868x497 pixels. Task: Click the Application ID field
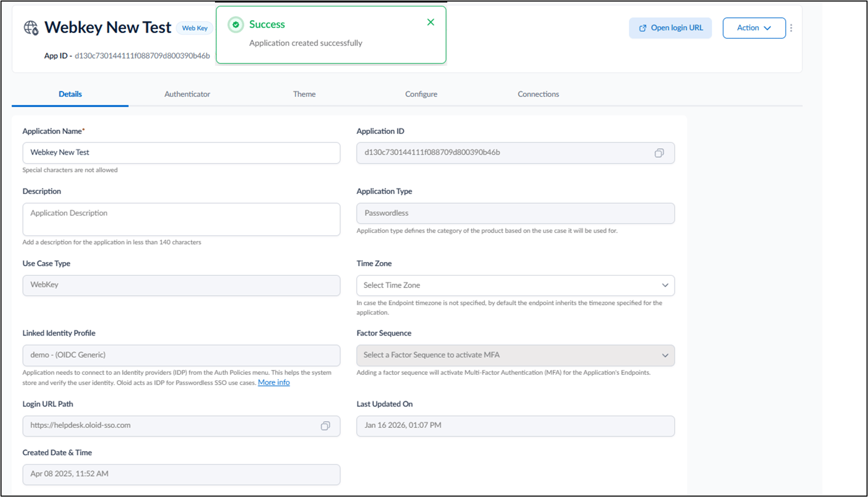coord(515,153)
